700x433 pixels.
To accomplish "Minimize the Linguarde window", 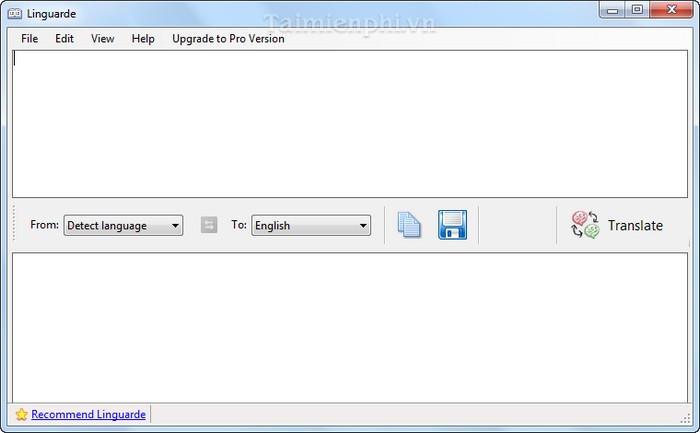I will [612, 10].
